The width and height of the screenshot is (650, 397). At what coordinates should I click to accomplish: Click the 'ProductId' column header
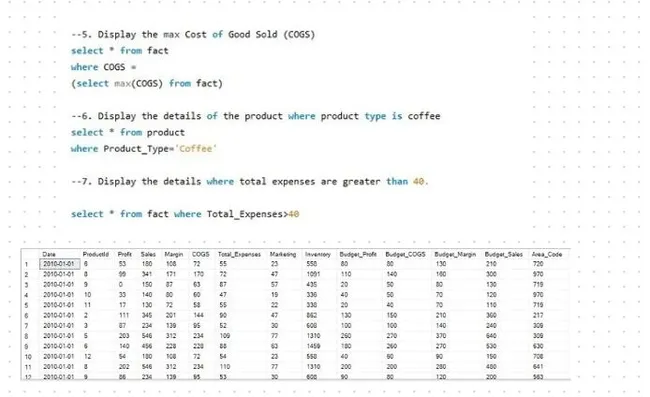(96, 254)
